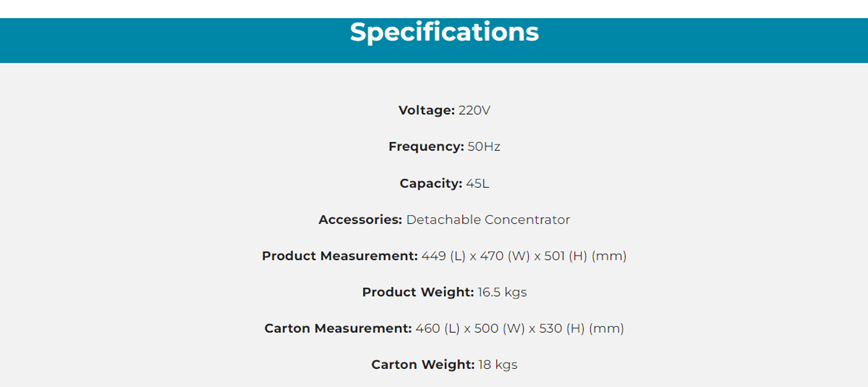Click the 45L capacity value
The height and width of the screenshot is (387, 868).
tap(477, 183)
